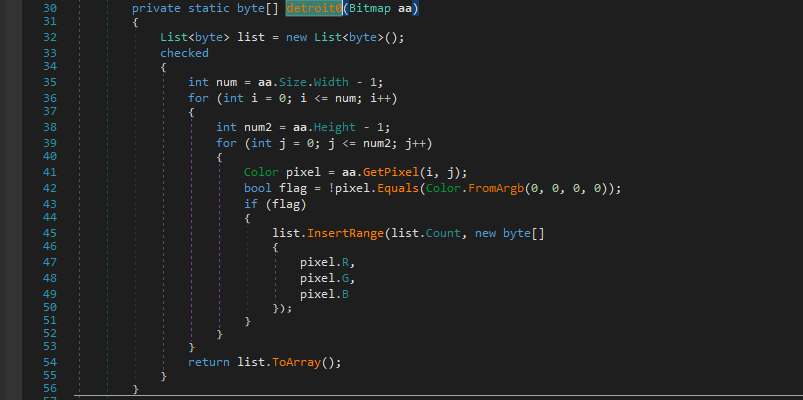The image size is (803, 400).
Task: Click pixel.B on line 49
Action: coord(324,294)
